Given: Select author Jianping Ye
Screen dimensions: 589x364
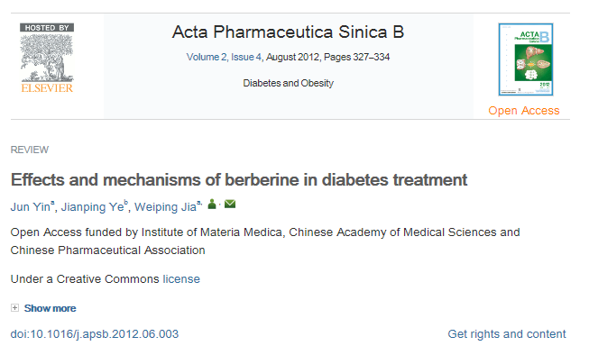Looking at the screenshot, I should [x=92, y=206].
